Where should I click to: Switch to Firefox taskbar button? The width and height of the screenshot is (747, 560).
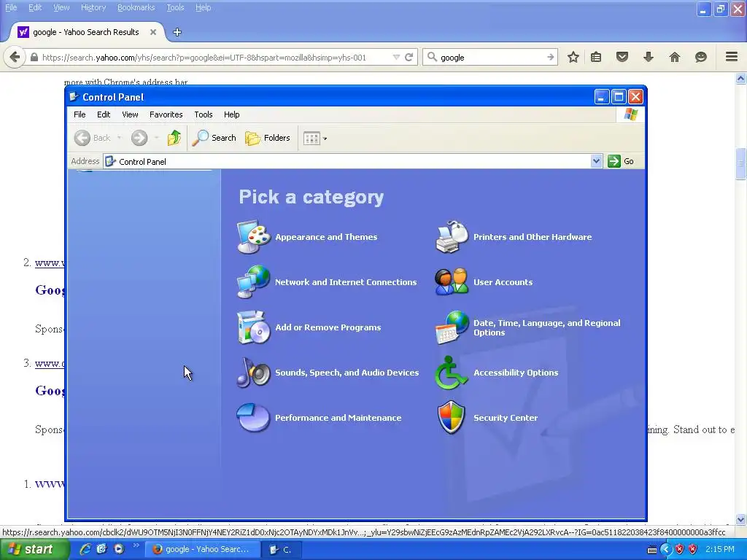coord(202,550)
